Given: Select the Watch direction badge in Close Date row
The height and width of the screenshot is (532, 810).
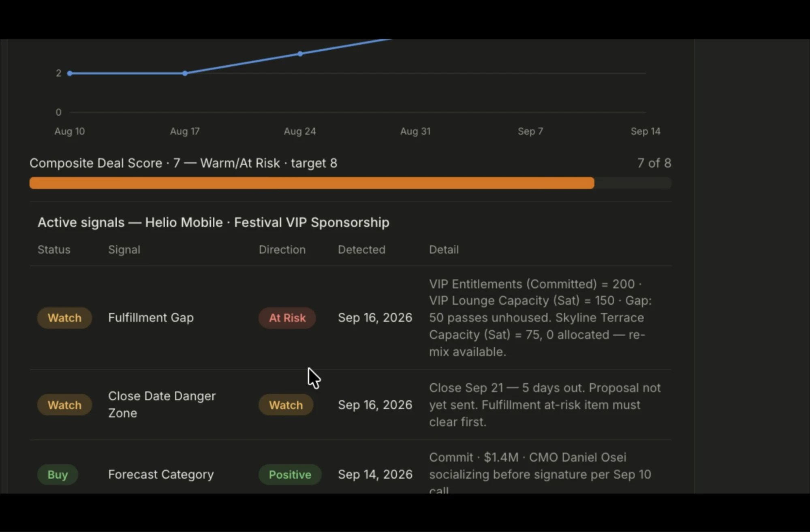Looking at the screenshot, I should pyautogui.click(x=286, y=405).
